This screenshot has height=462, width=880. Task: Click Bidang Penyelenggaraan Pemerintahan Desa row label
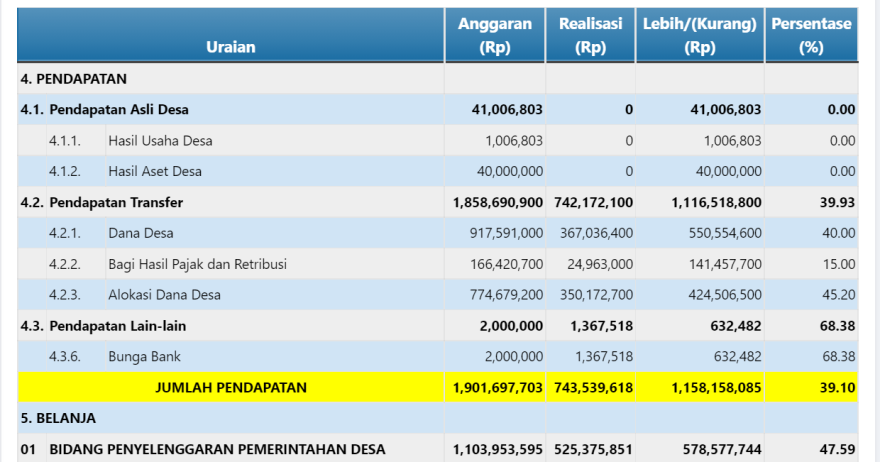[x=217, y=449]
